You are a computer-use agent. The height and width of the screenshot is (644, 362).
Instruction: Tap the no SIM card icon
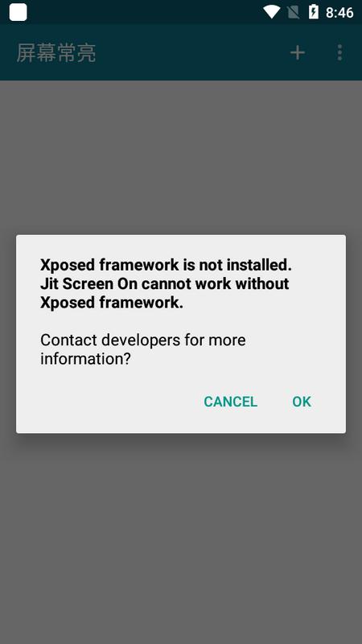[293, 12]
